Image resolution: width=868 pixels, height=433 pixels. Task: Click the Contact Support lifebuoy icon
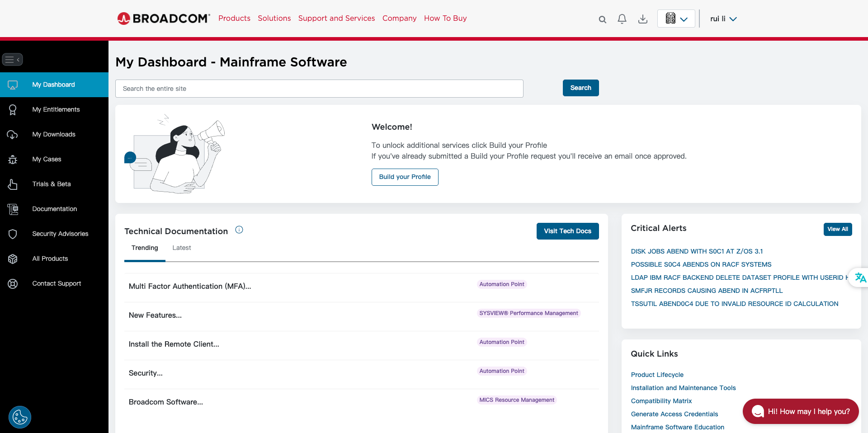pyautogui.click(x=13, y=284)
